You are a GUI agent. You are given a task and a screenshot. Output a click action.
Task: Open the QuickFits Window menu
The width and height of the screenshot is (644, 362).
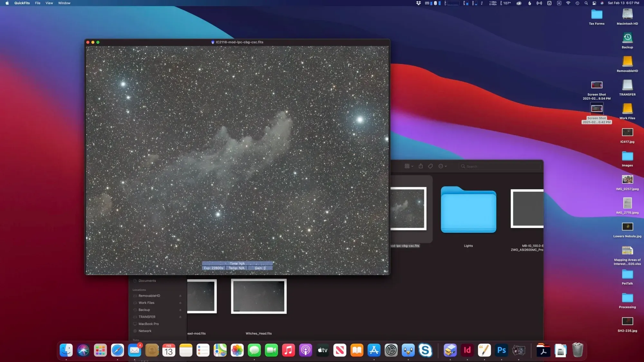pos(64,3)
